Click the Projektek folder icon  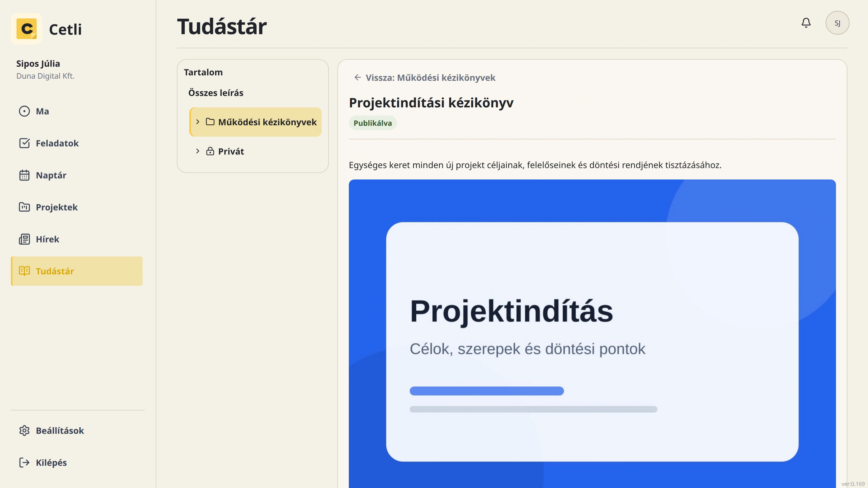(24, 207)
